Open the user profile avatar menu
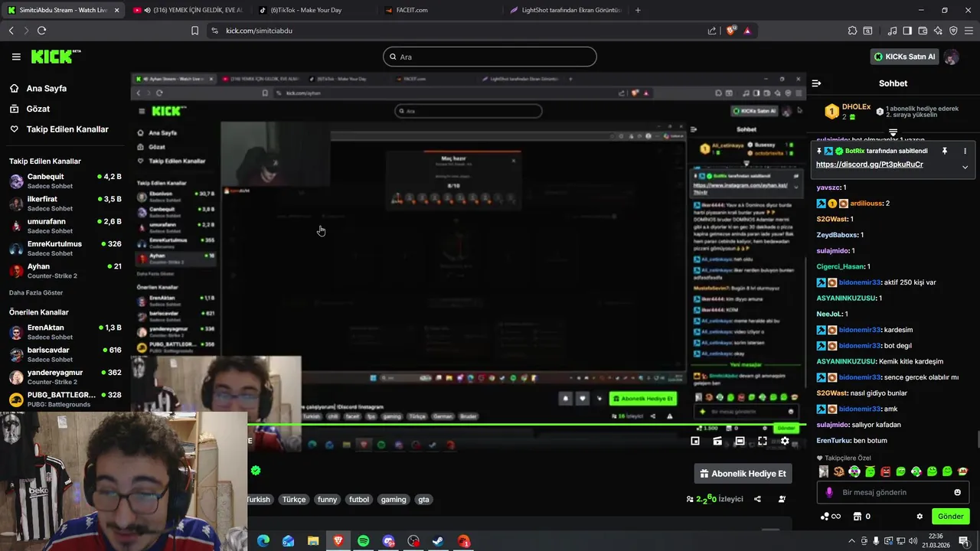980x551 pixels. pos(951,57)
